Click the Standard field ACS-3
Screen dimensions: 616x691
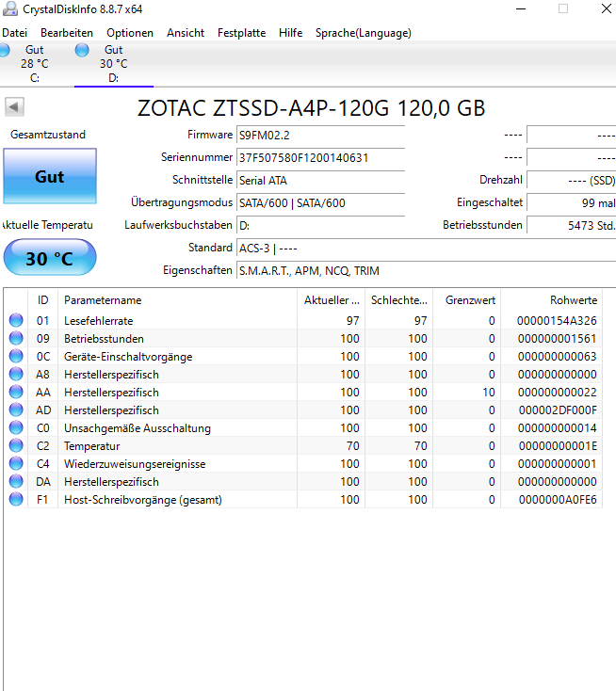(426, 249)
